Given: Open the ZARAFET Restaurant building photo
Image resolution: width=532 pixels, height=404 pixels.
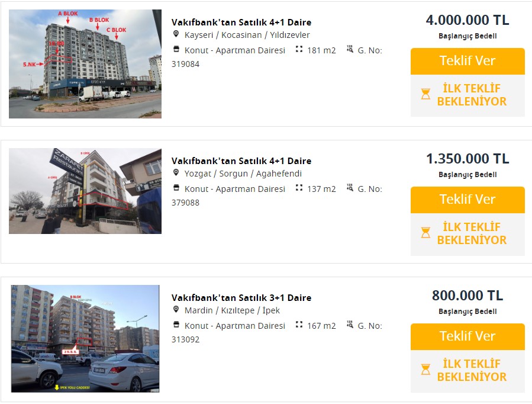Looking at the screenshot, I should pos(85,190).
